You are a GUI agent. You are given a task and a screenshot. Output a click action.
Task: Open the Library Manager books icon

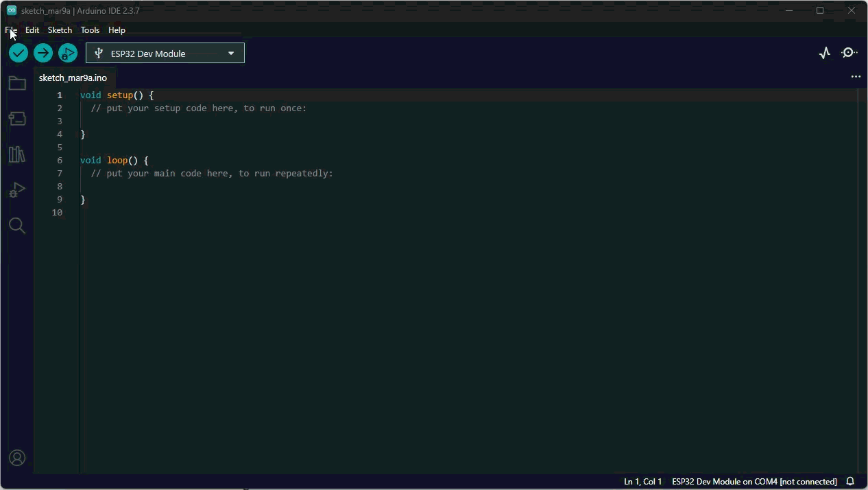(x=17, y=154)
